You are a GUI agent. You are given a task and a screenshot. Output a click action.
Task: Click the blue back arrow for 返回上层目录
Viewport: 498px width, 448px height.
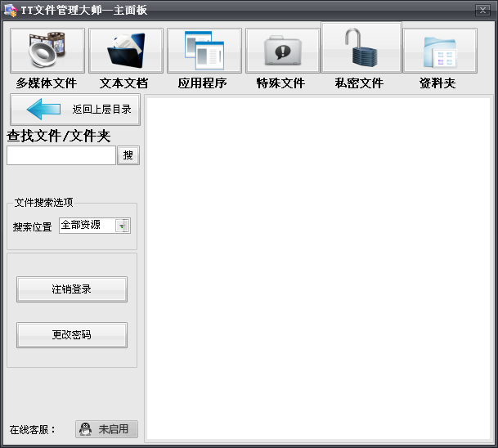pyautogui.click(x=45, y=110)
